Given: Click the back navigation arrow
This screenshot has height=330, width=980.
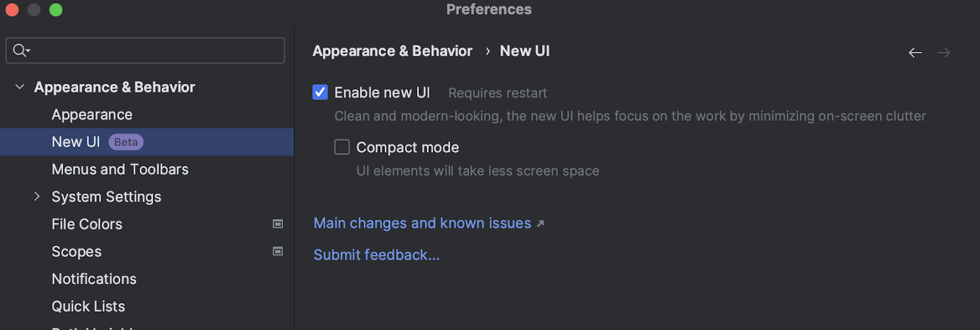Looking at the screenshot, I should point(915,53).
